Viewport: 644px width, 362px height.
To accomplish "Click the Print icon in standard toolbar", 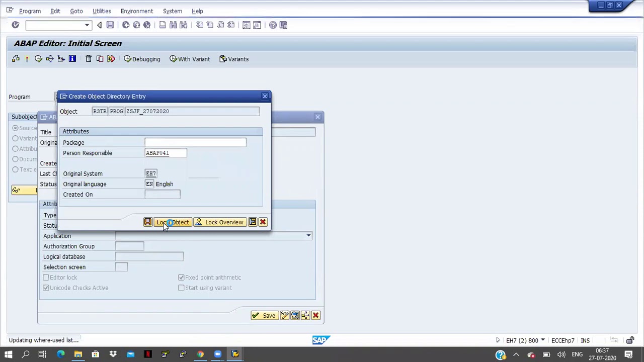I will point(163,25).
